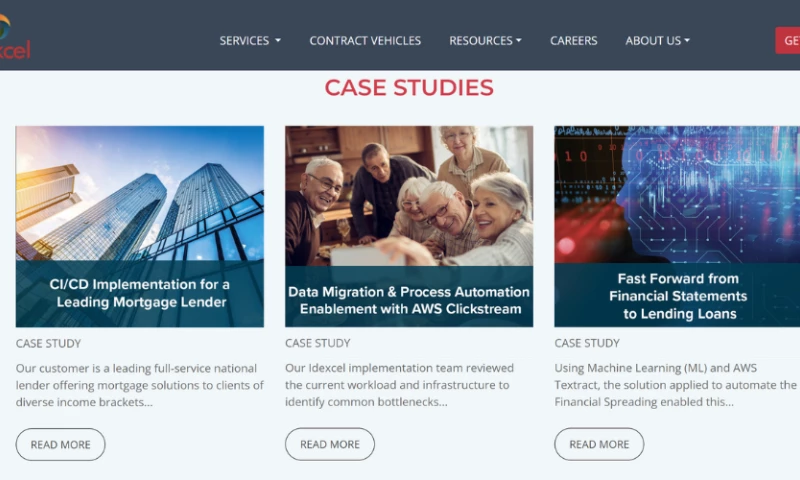Click description about Idexcel implementation team
The image size is (800, 480).
(399, 385)
